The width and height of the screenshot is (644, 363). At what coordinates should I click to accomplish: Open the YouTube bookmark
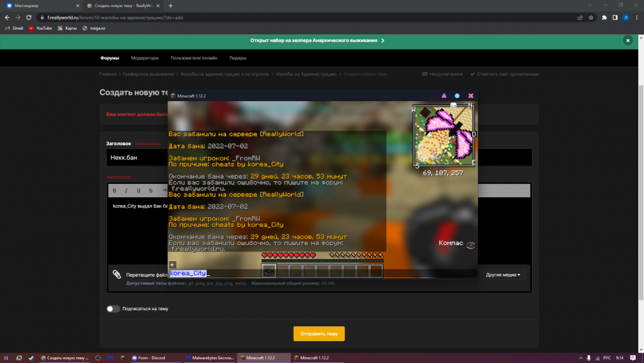pyautogui.click(x=40, y=28)
